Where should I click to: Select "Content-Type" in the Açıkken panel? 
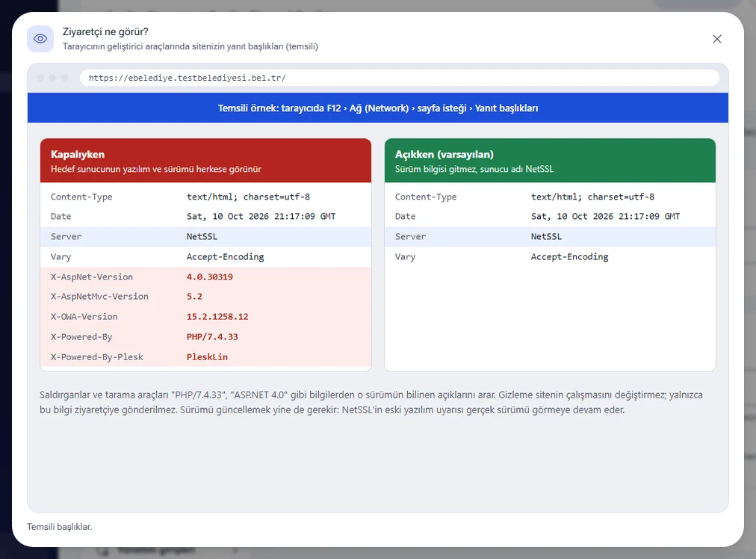tap(426, 197)
